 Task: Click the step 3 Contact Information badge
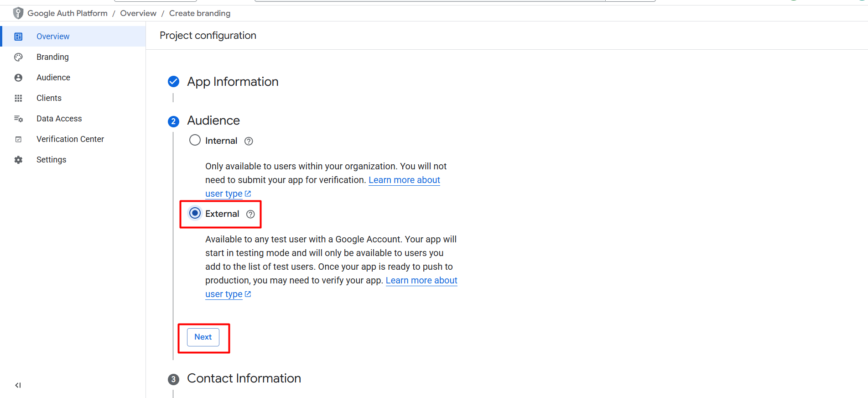[x=173, y=379]
